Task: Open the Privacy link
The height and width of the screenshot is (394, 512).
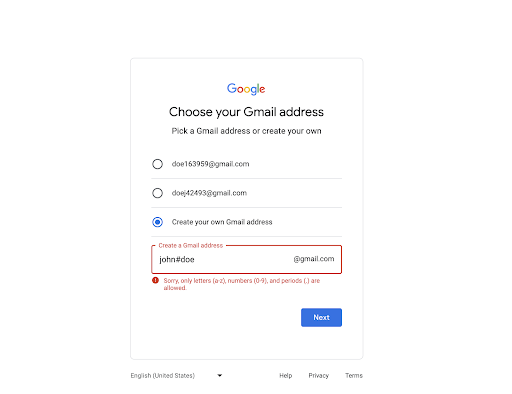Action: pyautogui.click(x=319, y=376)
